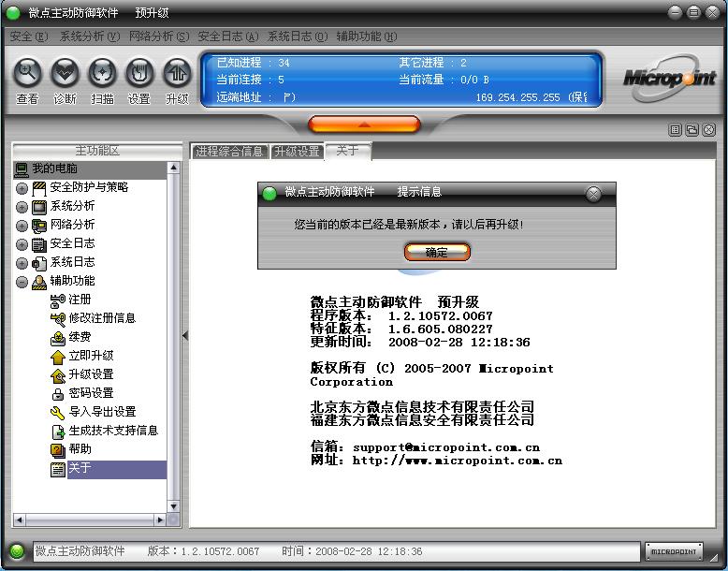Close the 提示信息 dialog with X button
728x571 pixels.
[593, 193]
